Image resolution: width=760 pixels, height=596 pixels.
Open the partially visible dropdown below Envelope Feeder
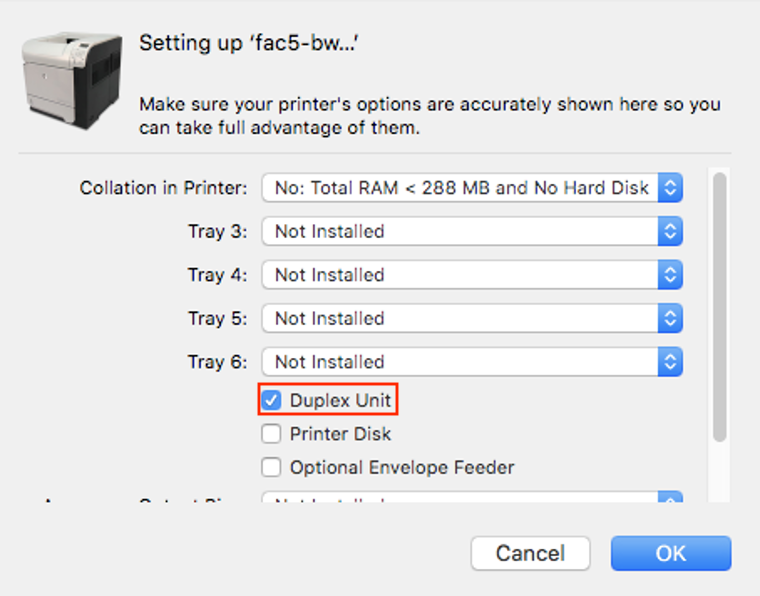tap(472, 497)
